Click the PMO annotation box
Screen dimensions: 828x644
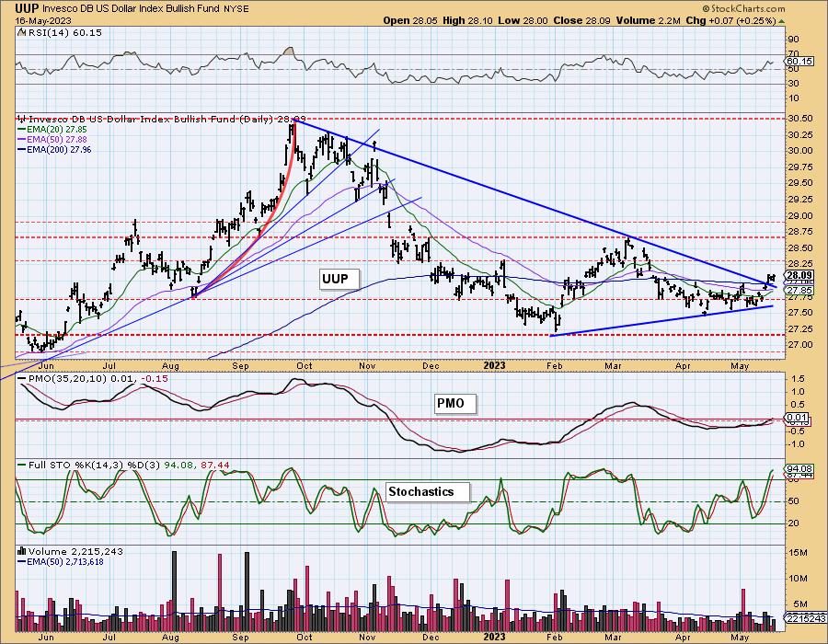(455, 403)
